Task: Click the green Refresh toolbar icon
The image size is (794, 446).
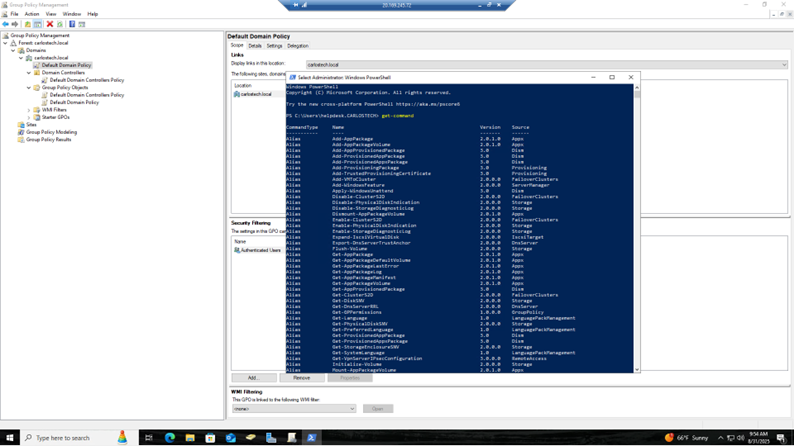Action: 60,24
